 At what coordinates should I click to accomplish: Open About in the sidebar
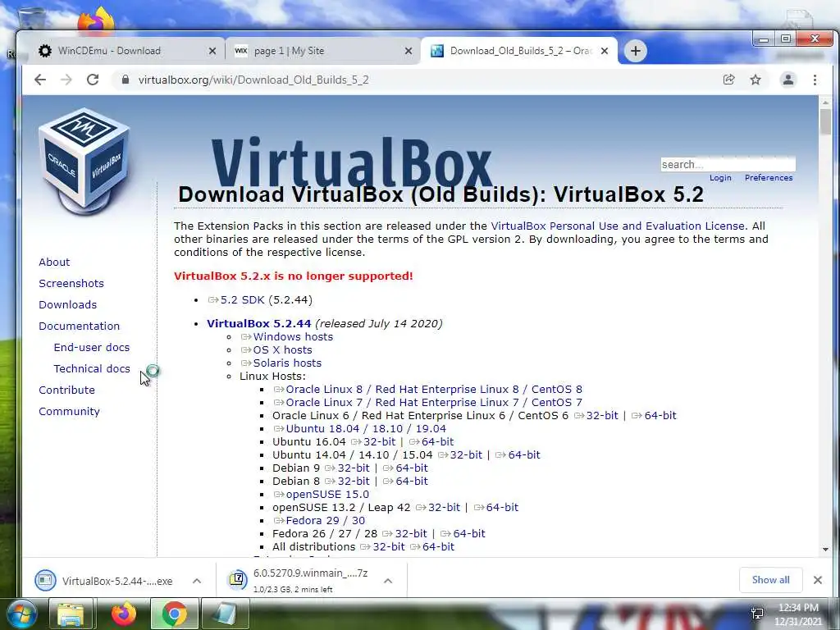[x=54, y=262]
